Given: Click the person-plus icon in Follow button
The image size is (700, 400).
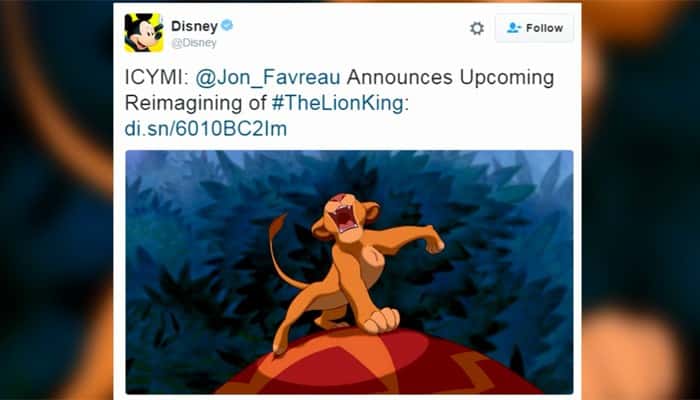Looking at the screenshot, I should point(514,28).
